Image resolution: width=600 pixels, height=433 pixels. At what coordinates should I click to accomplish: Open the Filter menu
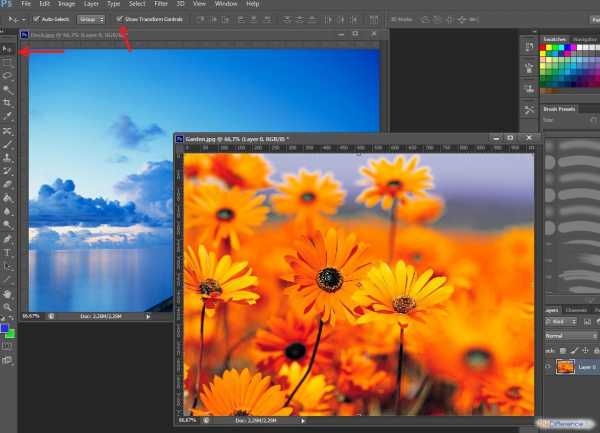click(x=161, y=4)
